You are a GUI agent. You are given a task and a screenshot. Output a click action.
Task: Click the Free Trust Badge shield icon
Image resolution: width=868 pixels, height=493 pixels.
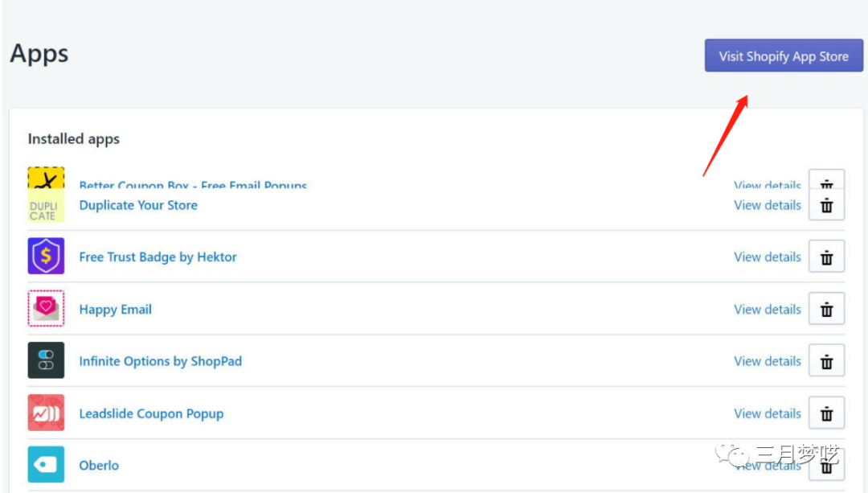point(46,257)
